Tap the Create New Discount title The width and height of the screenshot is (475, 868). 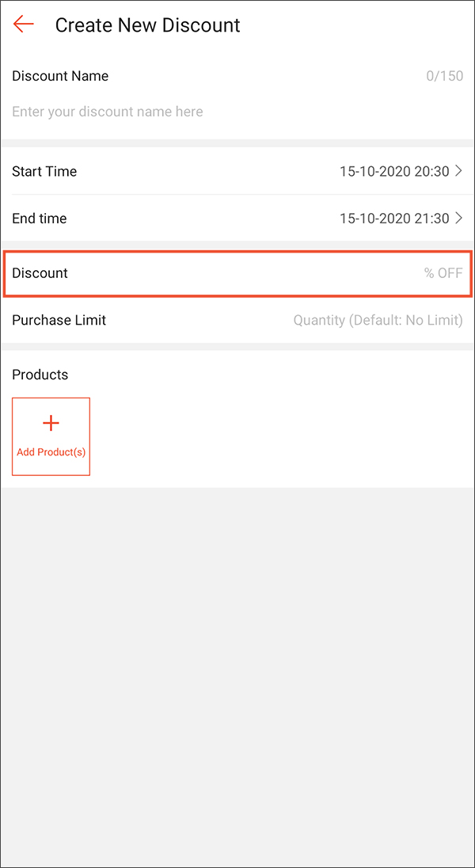click(x=147, y=25)
